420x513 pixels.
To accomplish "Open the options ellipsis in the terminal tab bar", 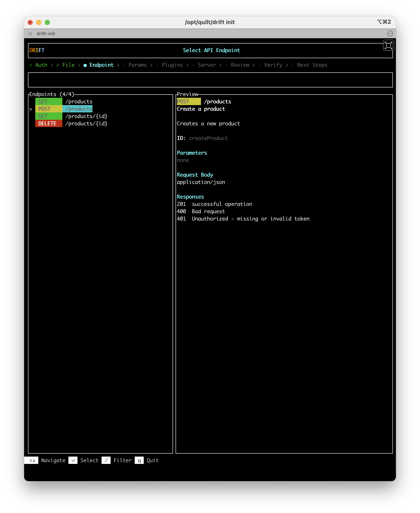I will [x=390, y=34].
